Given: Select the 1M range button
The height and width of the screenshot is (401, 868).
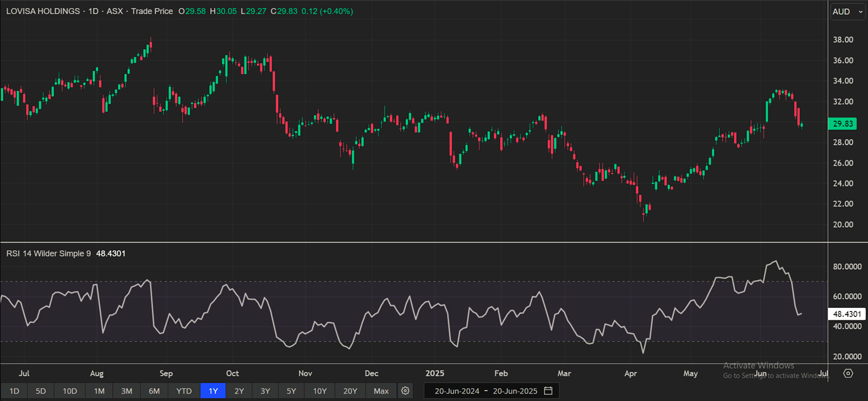Looking at the screenshot, I should point(99,391).
